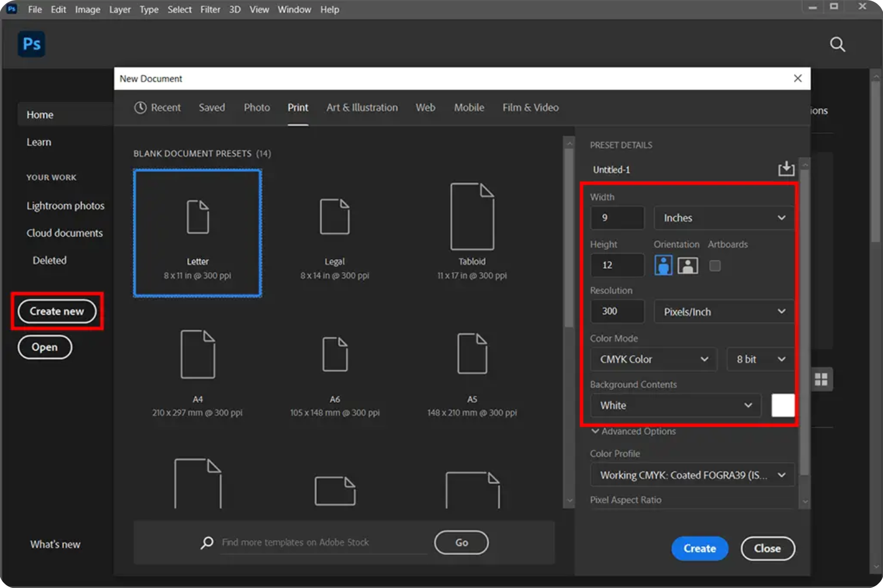This screenshot has height=588, width=883.
Task: Enable the Artboards checkbox
Action: pos(714,265)
